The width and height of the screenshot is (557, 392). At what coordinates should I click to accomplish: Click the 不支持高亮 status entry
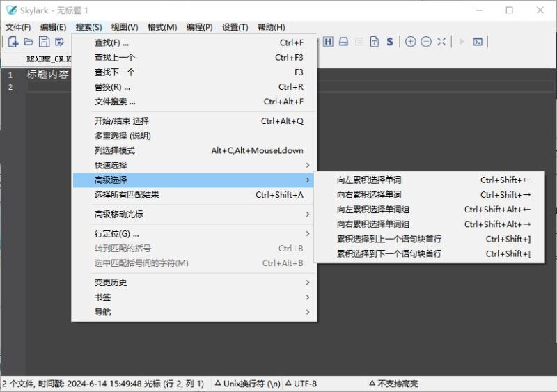click(398, 384)
